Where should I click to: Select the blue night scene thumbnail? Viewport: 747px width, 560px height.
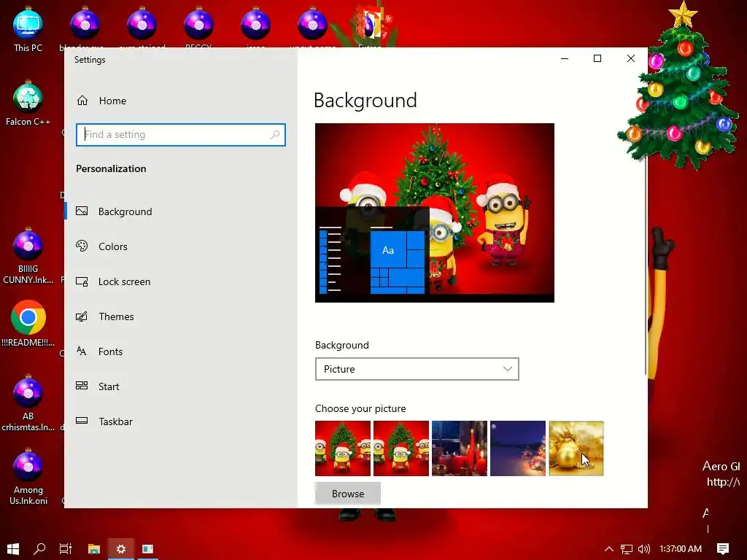coord(518,448)
